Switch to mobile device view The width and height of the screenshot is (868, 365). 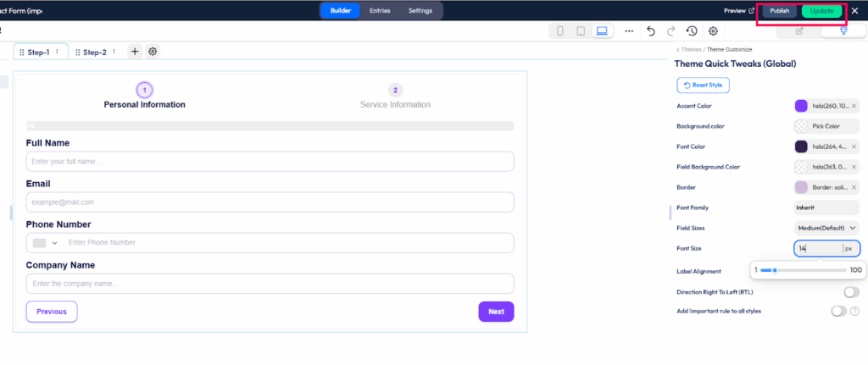pyautogui.click(x=559, y=31)
